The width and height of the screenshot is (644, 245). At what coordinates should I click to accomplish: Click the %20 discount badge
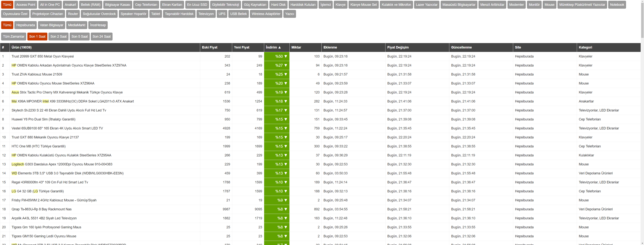[277, 83]
